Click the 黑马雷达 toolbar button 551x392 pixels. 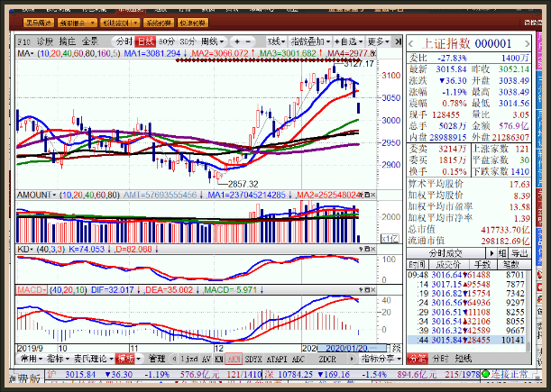pos(39,23)
